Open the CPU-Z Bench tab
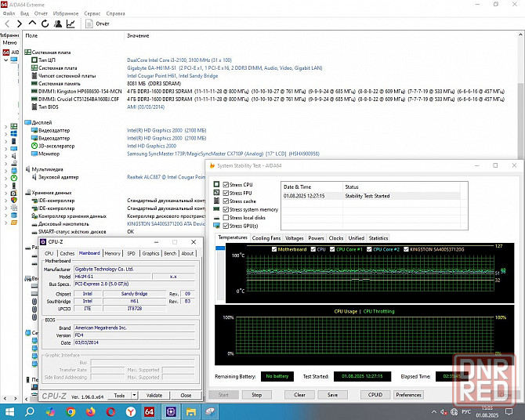 (170, 254)
